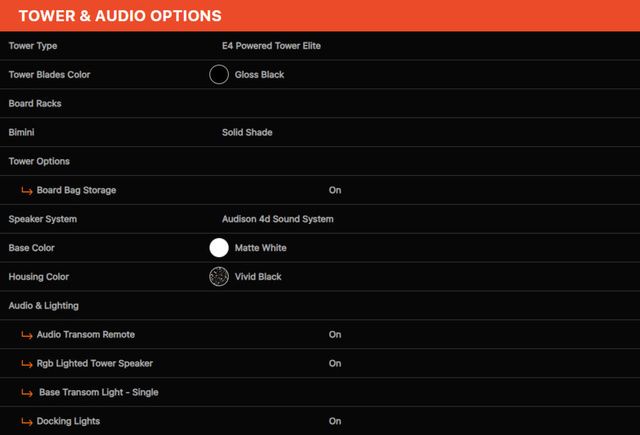
Task: Click the Speaker System row label
Action: click(43, 219)
